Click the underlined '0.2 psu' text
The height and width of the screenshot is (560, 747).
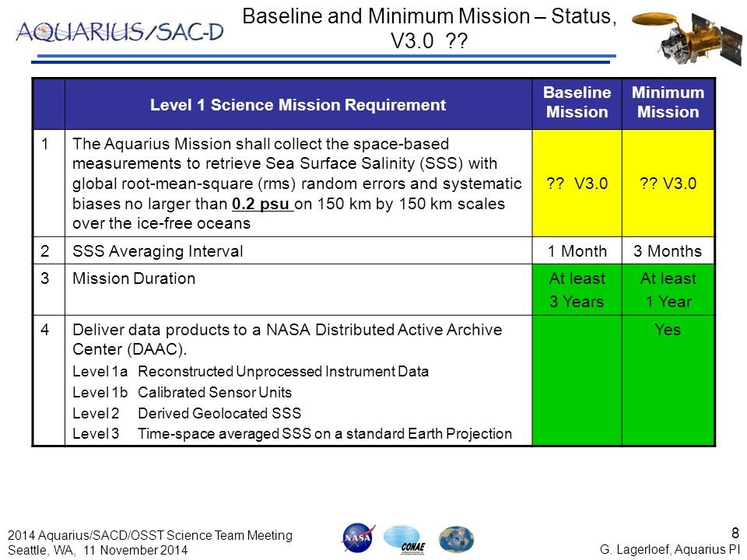point(262,204)
